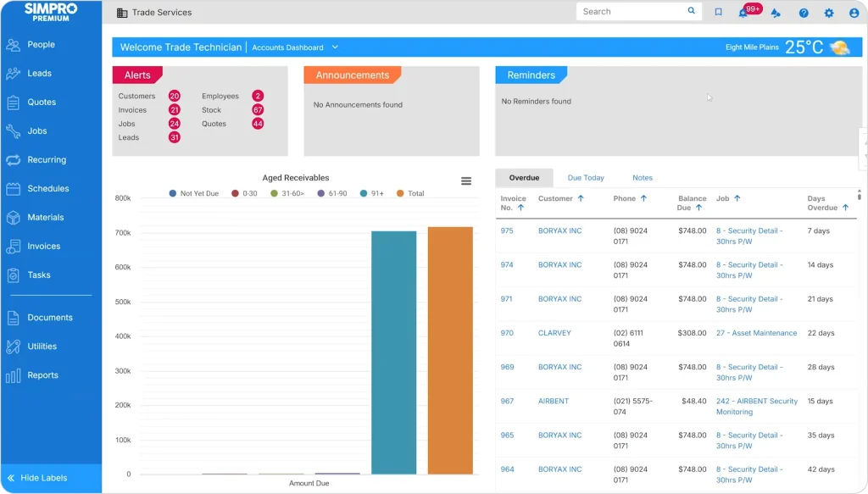
Task: Click the bookmark icon beside search
Action: (x=718, y=12)
